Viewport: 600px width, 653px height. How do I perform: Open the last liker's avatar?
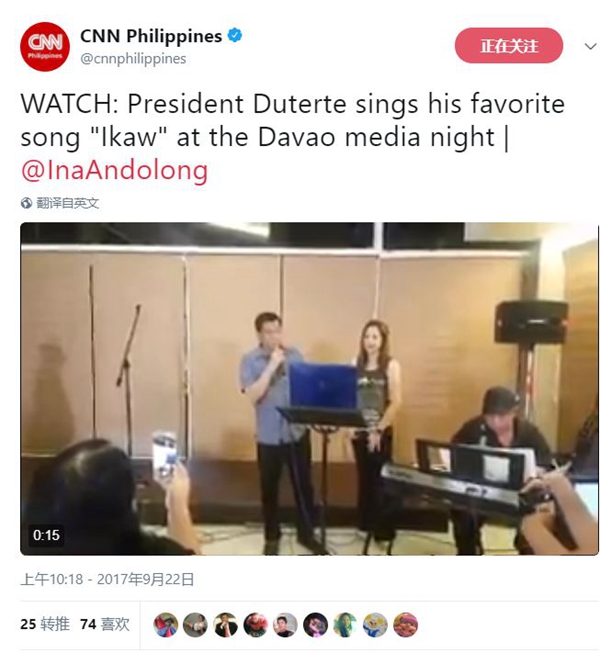405,625
